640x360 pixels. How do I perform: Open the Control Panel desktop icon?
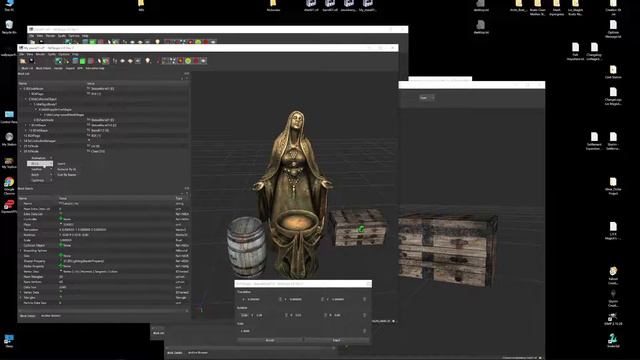pos(9,117)
